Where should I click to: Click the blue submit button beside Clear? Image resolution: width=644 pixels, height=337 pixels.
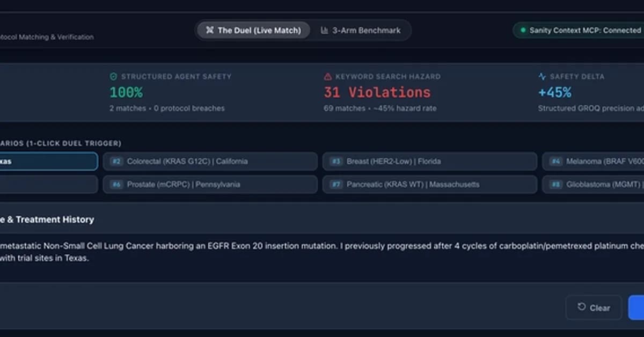tap(636, 307)
